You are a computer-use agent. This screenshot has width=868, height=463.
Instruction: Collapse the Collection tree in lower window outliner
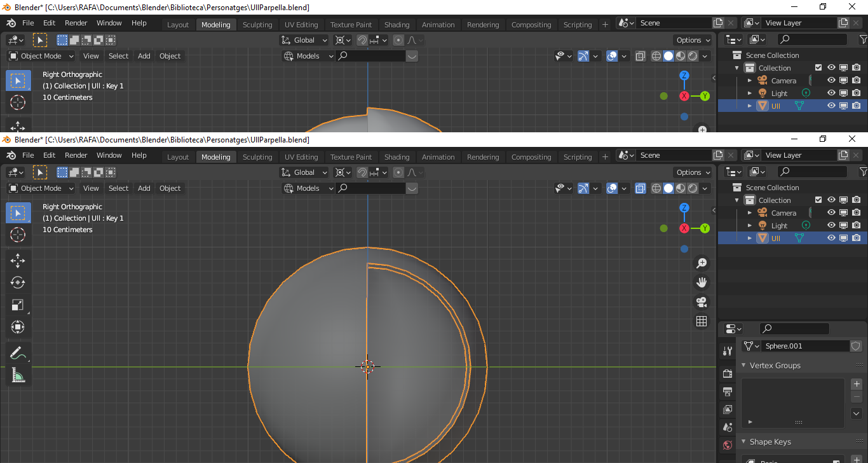point(737,200)
